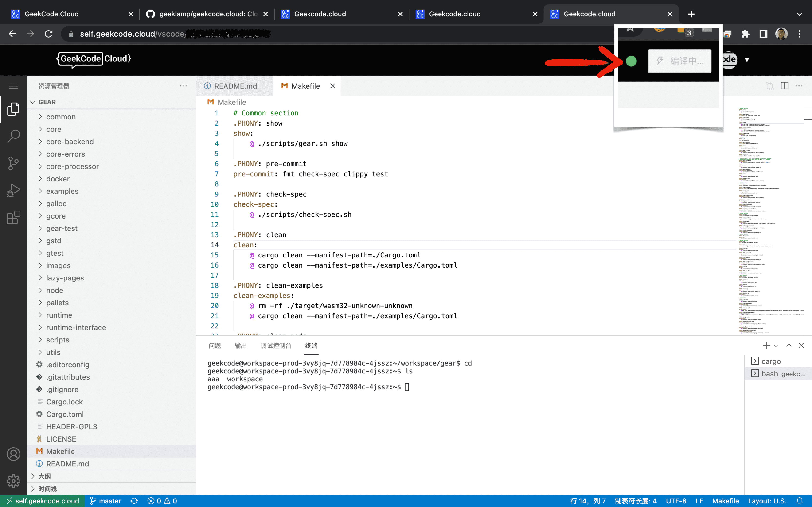Open the Source Control icon

point(13,163)
